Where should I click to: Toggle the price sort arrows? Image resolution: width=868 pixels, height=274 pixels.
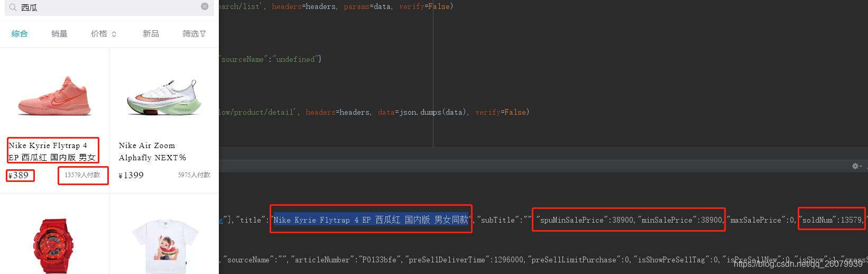[x=114, y=34]
